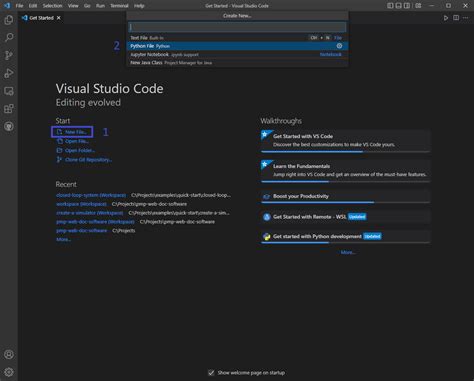Toggle the primary side bar layout icon
The height and width of the screenshot is (381, 474).
point(390,6)
